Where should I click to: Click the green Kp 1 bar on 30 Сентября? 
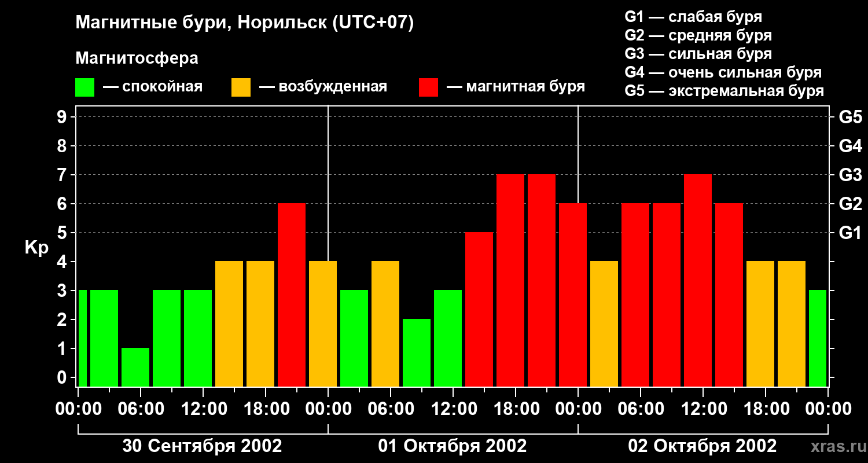[x=135, y=367]
